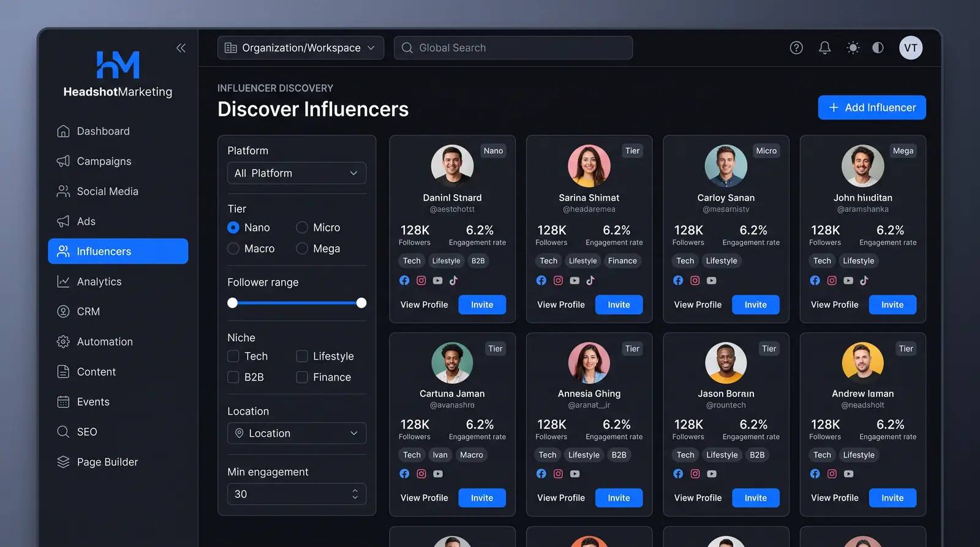
Task: Open the VT user avatar menu
Action: pos(911,48)
